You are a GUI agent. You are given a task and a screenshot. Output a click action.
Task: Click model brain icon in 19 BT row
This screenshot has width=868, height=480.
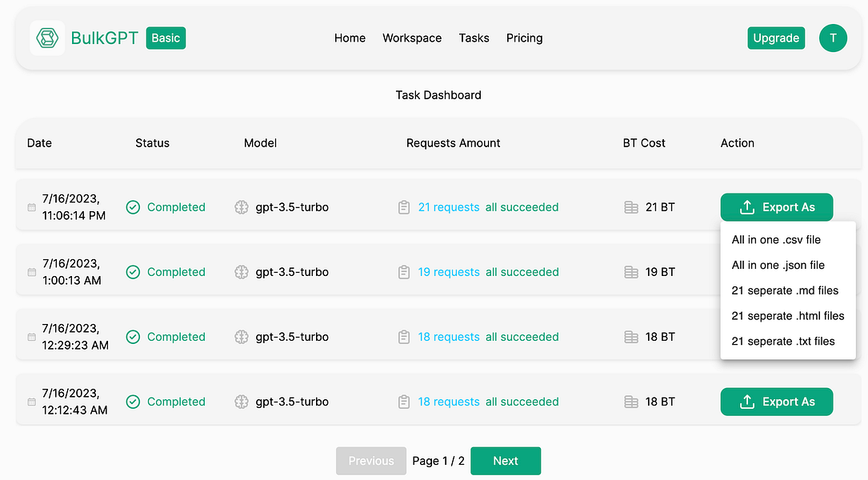[242, 272]
